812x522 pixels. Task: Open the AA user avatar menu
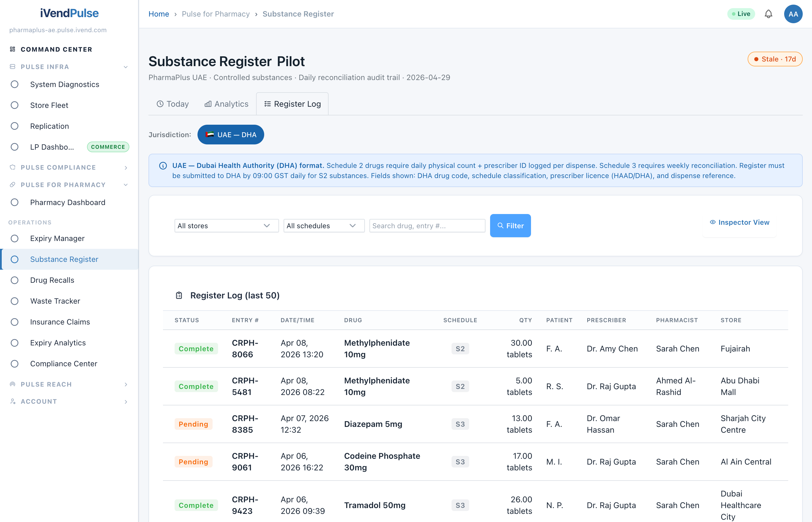point(793,14)
